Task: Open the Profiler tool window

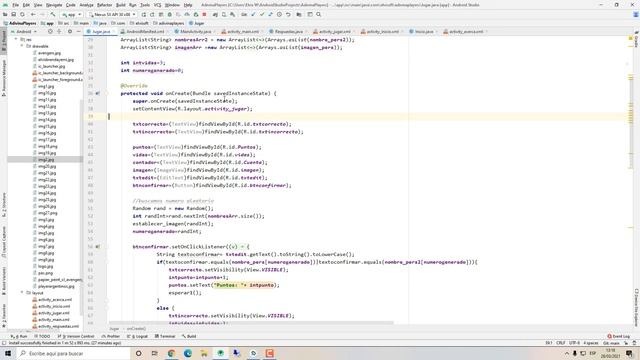Action: 111,336
